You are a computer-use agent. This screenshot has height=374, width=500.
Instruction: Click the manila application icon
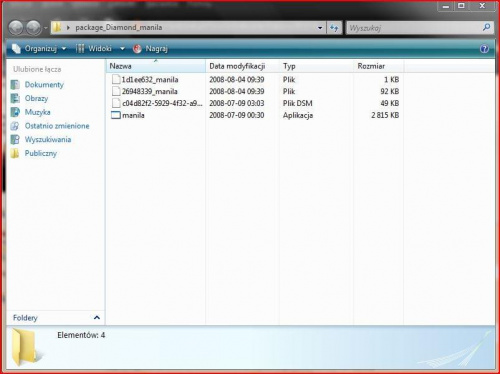116,115
